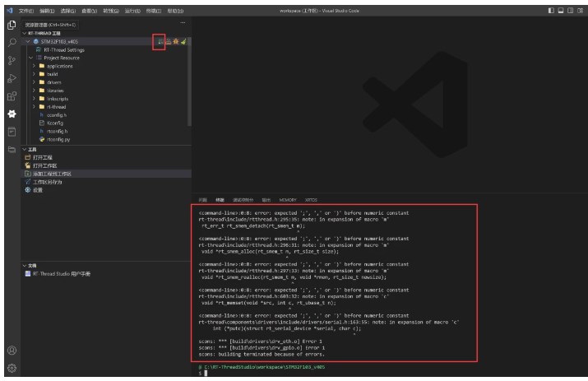Click the download icon on STM32F103_v405 row

[x=169, y=41]
